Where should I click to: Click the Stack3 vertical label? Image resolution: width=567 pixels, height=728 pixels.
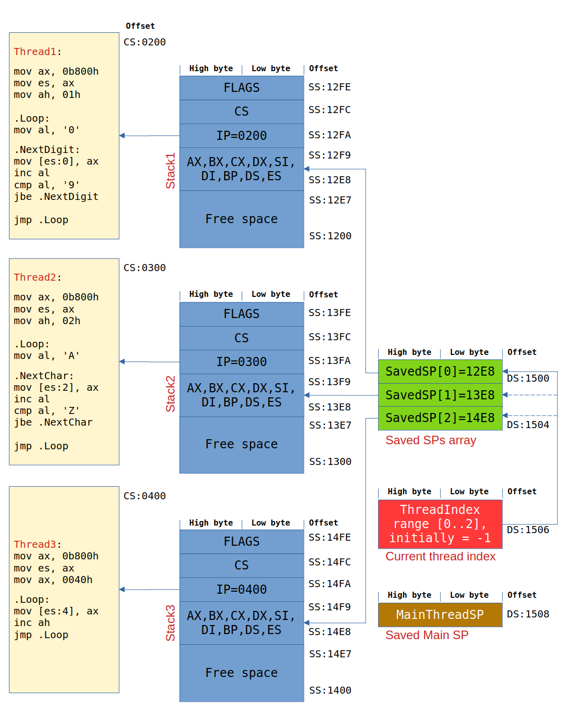click(171, 623)
